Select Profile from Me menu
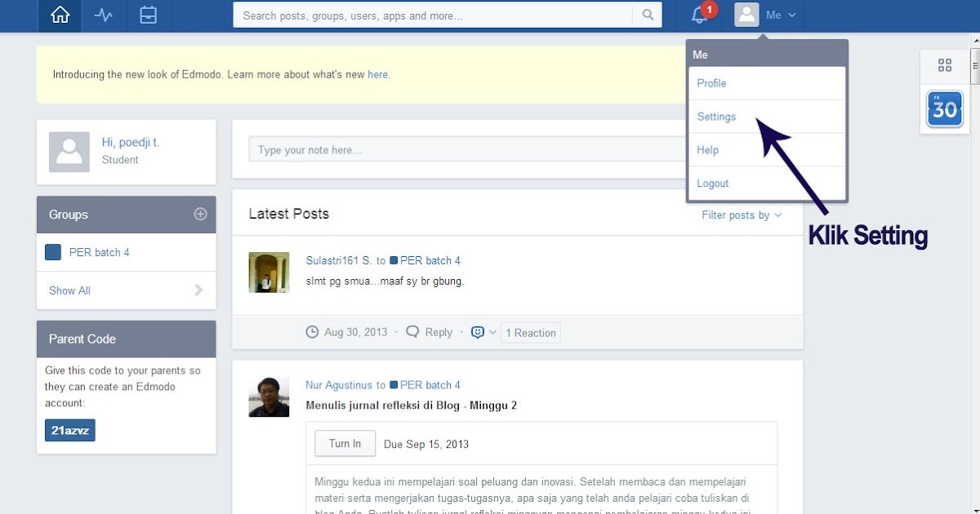 pyautogui.click(x=766, y=83)
